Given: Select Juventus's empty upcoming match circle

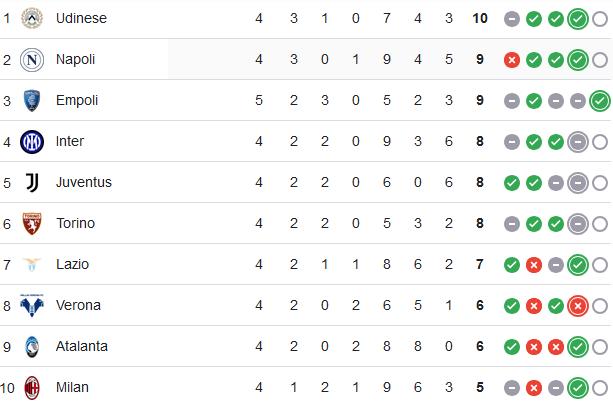Looking at the screenshot, I should pyautogui.click(x=600, y=183).
